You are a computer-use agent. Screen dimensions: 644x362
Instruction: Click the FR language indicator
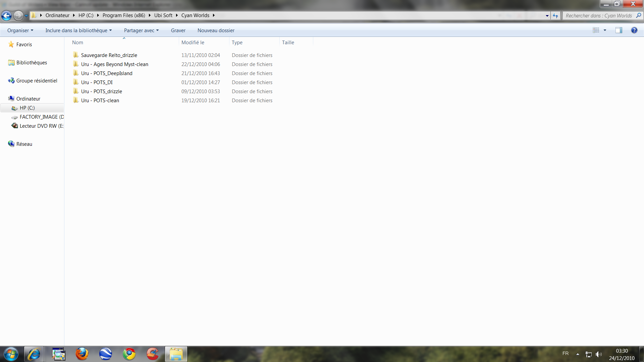pyautogui.click(x=566, y=354)
